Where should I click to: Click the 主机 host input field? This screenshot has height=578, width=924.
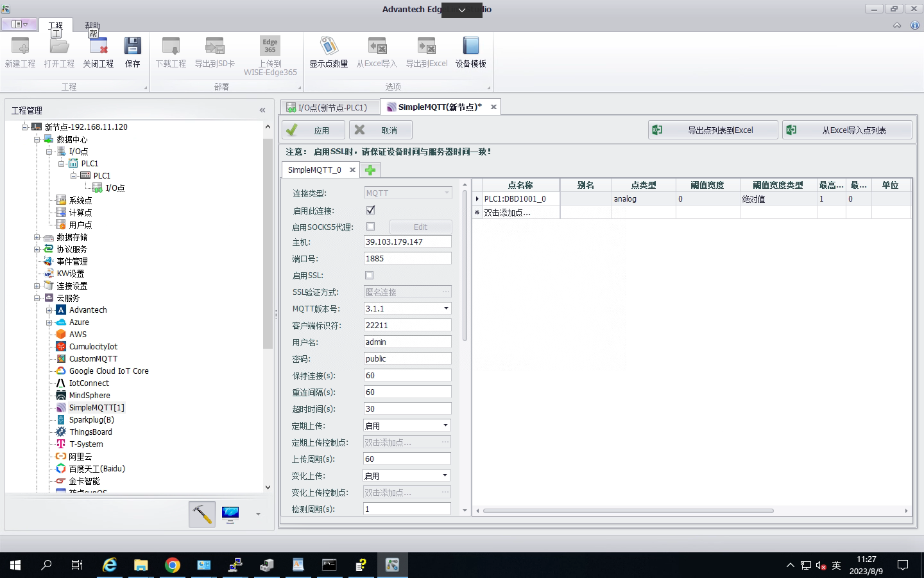coord(407,242)
